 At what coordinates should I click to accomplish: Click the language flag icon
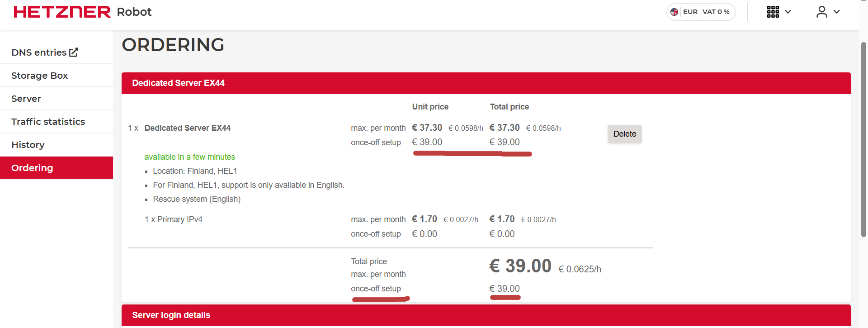(x=675, y=12)
